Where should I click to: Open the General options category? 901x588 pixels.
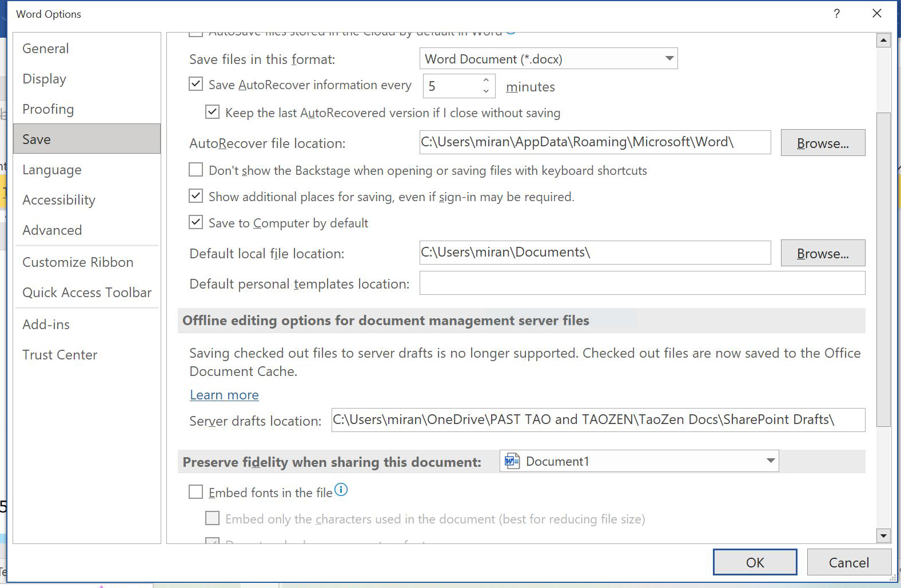tap(87, 49)
